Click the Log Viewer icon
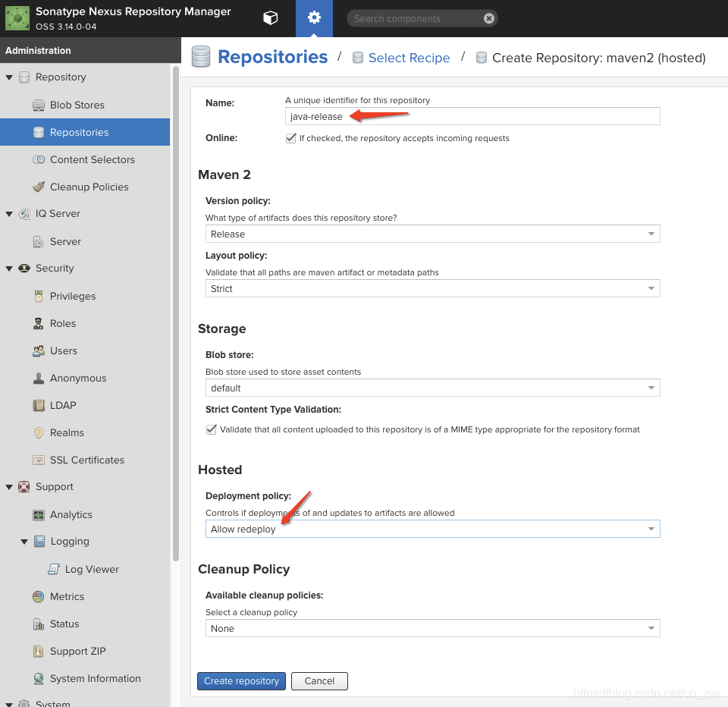The width and height of the screenshot is (728, 707). 54,569
